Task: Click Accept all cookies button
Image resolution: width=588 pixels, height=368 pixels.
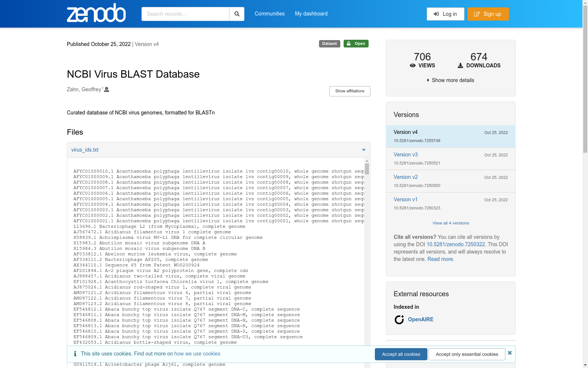Action: 401,354
